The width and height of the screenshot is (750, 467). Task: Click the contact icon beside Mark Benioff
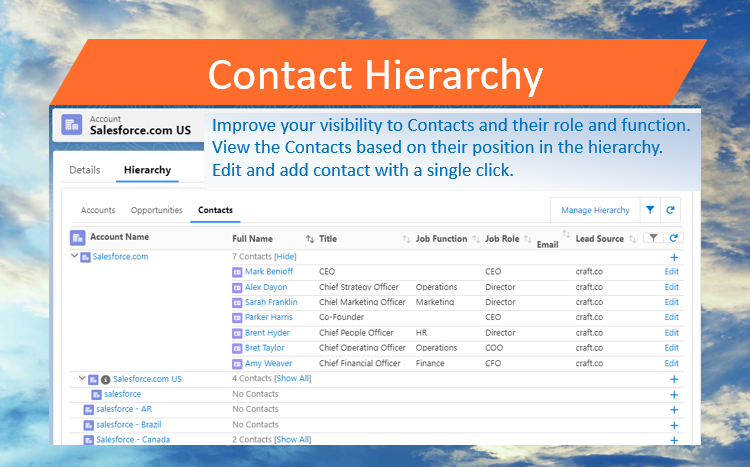point(237,271)
